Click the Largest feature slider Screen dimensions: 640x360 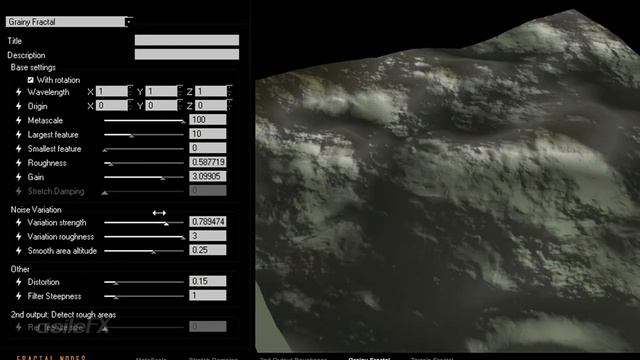[144, 135]
